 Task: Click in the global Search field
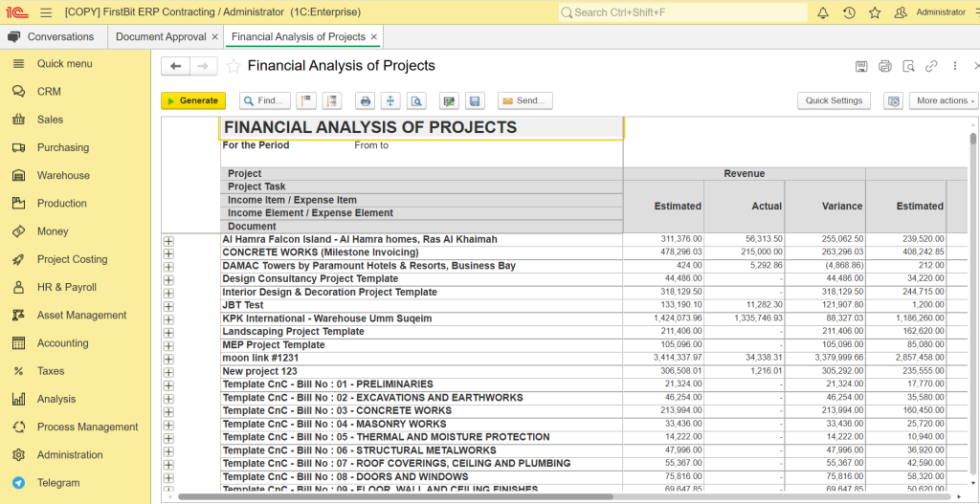point(682,12)
